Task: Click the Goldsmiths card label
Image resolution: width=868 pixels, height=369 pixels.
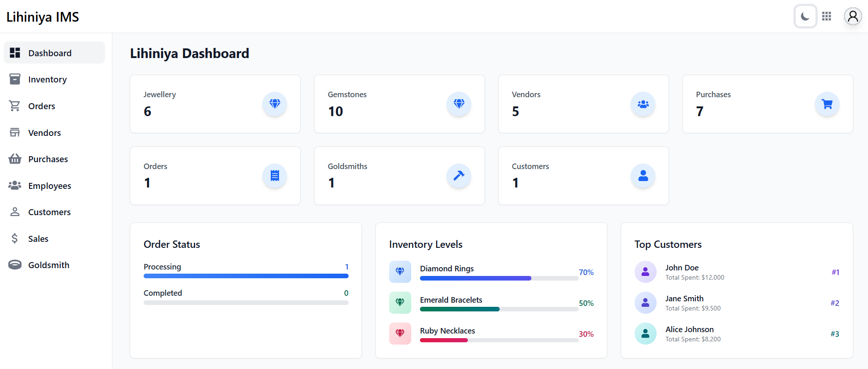Action: (348, 166)
